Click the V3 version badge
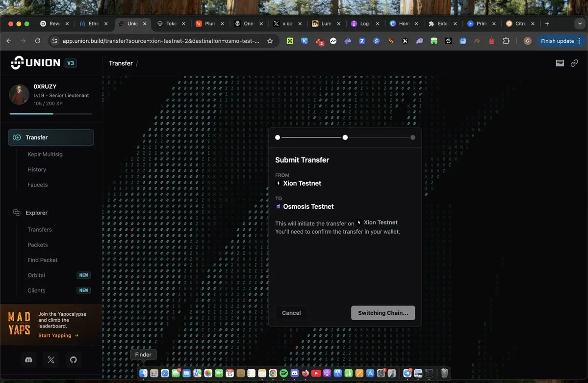The width and height of the screenshot is (588, 383). tap(71, 63)
